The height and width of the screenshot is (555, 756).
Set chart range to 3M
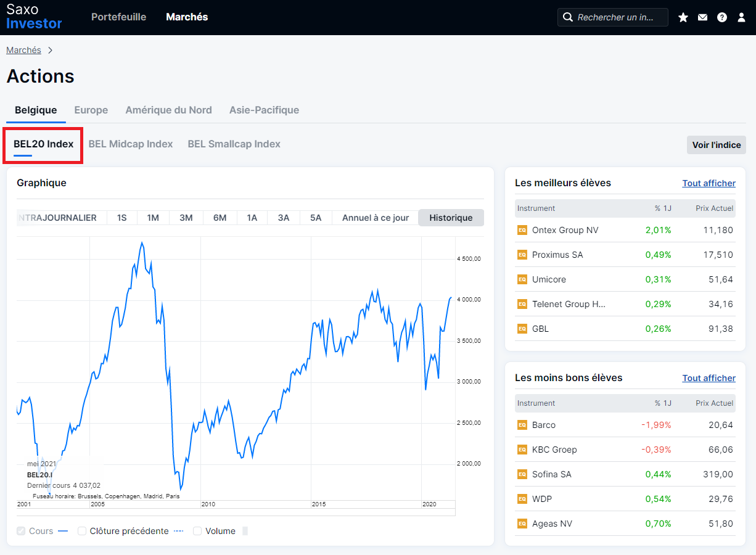pyautogui.click(x=186, y=218)
